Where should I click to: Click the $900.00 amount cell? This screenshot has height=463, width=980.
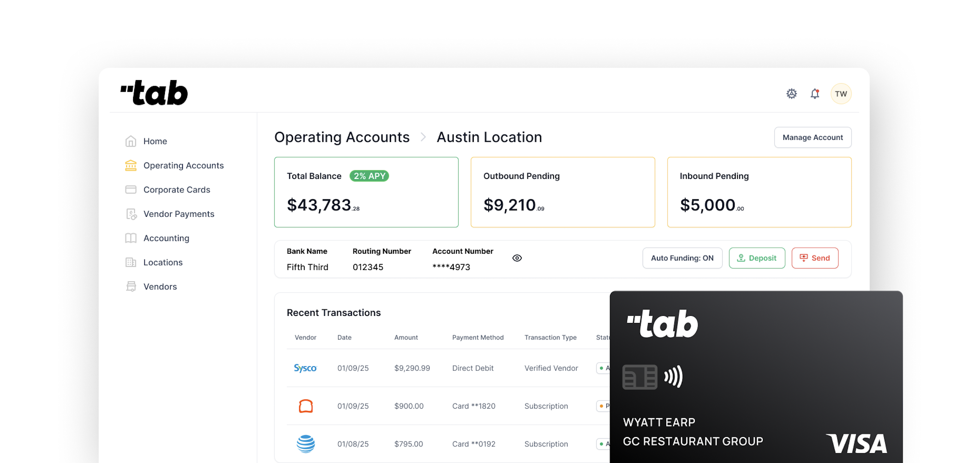(x=408, y=406)
